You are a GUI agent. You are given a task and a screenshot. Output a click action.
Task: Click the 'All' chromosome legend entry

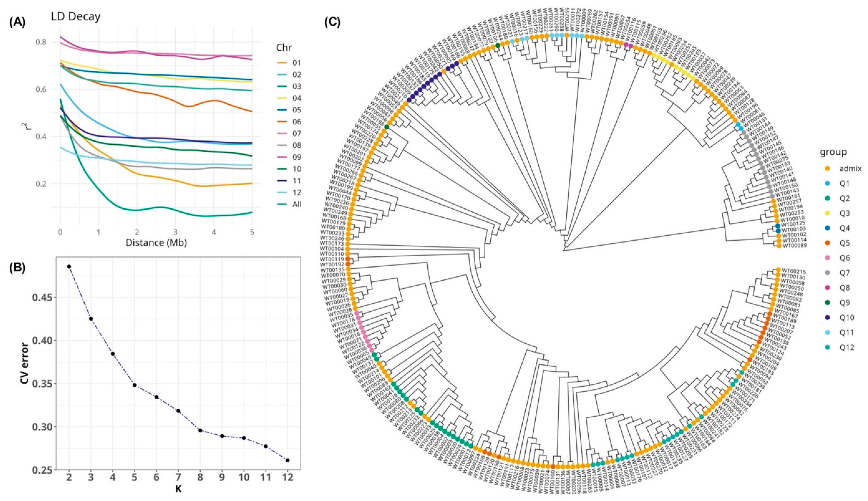(x=297, y=204)
